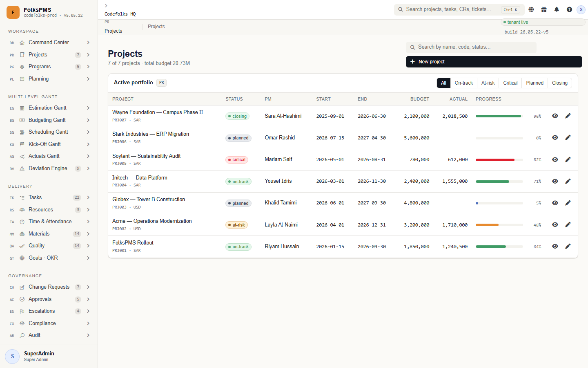This screenshot has height=368, width=588.
Task: Select the All filter tab
Action: point(443,83)
